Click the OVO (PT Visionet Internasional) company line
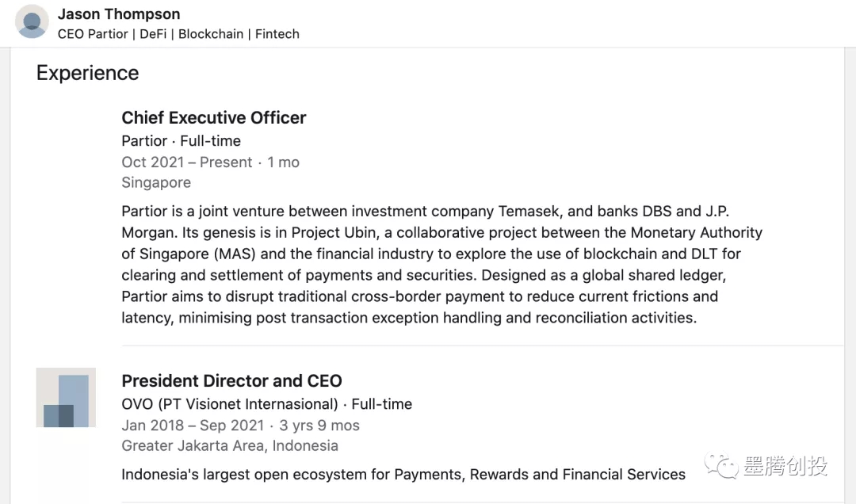Screen dimensions: 856x504 [x=230, y=404]
